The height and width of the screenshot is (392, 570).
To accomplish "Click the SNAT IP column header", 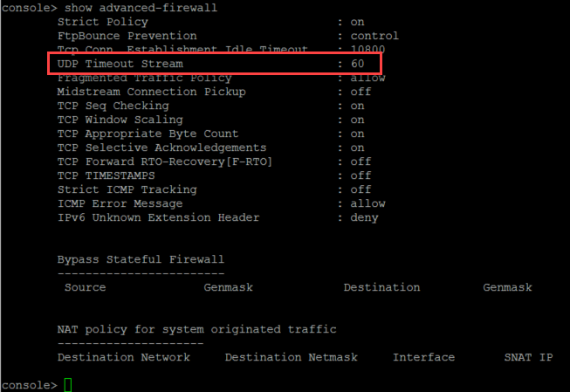I will click(528, 357).
